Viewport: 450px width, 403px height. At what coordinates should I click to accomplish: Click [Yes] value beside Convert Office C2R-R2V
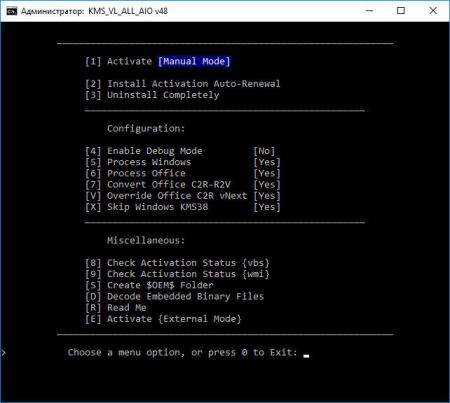[267, 185]
